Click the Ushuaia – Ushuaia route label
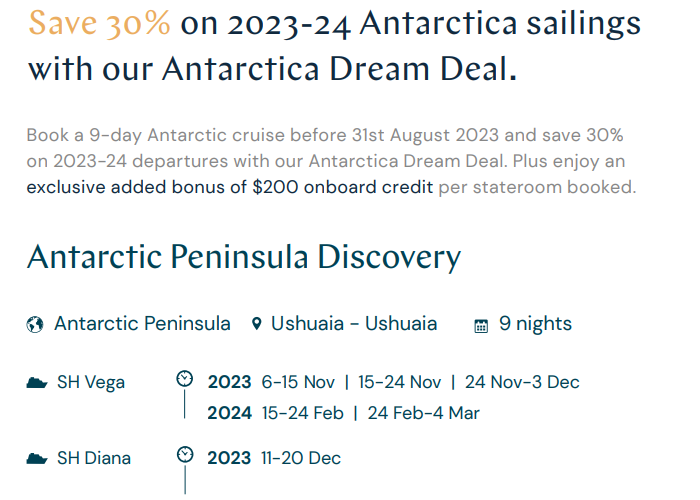Viewport: 700px width, 500px height. [x=354, y=324]
